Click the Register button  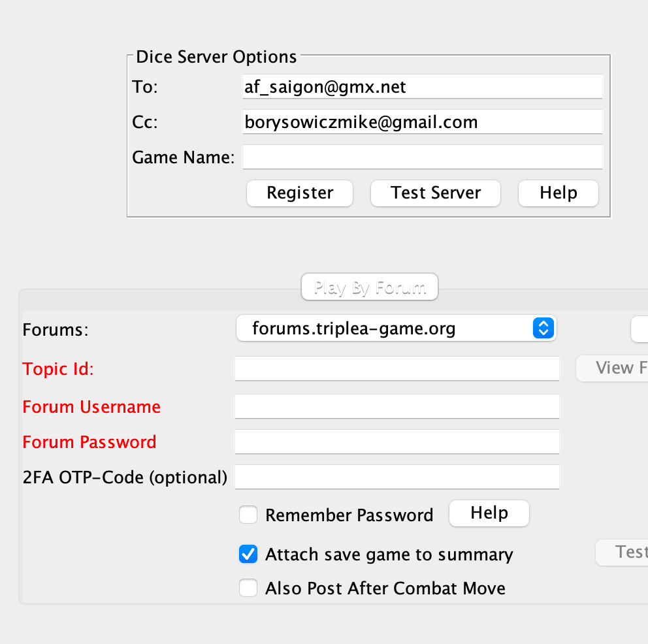click(x=300, y=193)
